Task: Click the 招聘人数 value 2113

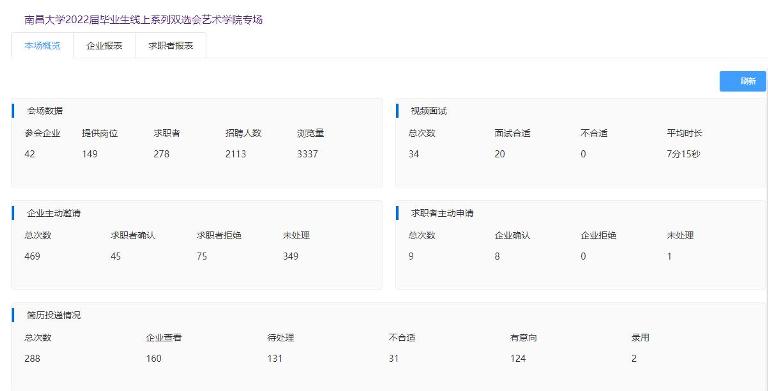Action: (236, 154)
